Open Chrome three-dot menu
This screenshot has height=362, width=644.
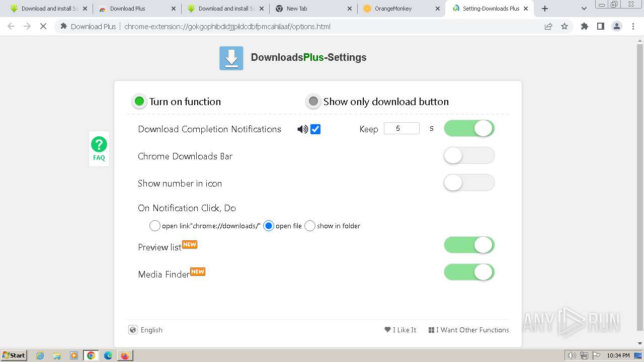633,26
